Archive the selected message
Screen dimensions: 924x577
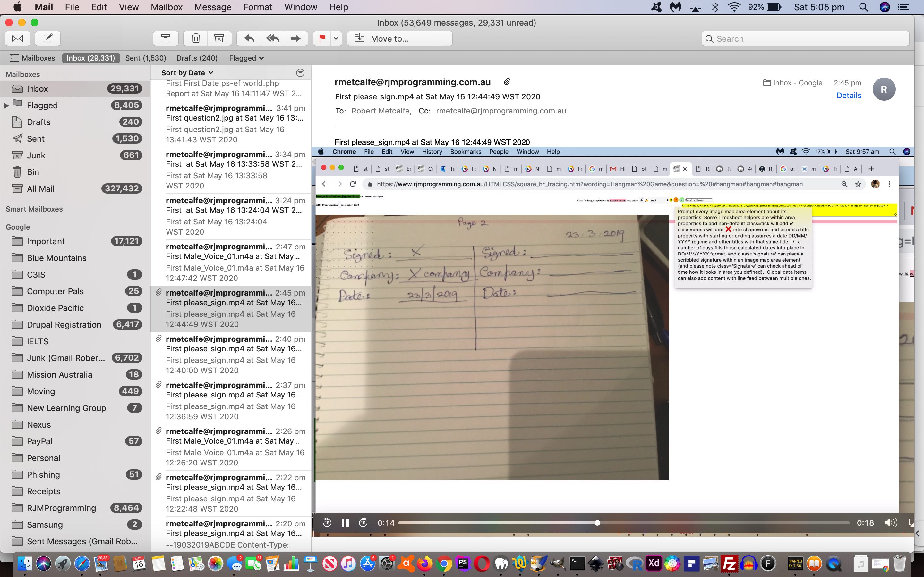(166, 38)
